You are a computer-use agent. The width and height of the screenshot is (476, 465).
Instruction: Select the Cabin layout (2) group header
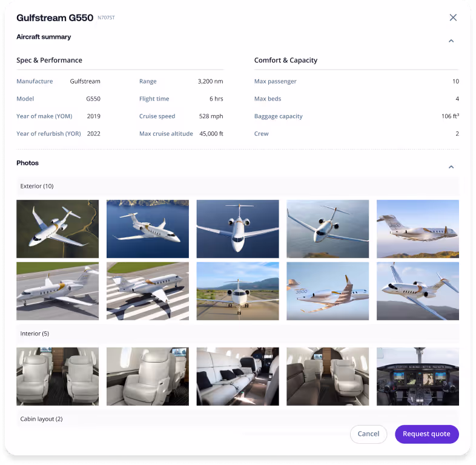click(x=237, y=419)
